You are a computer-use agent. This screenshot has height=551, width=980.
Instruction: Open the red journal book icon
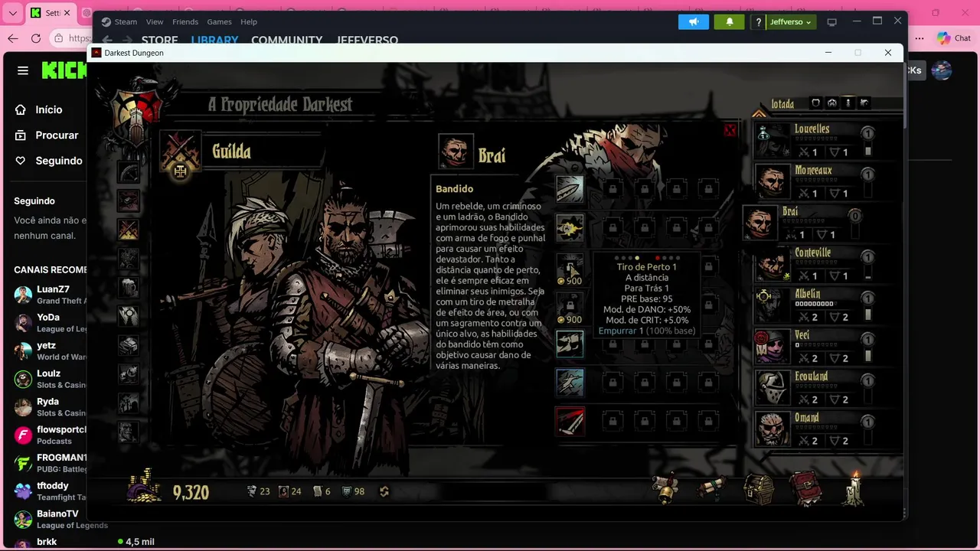tap(806, 488)
